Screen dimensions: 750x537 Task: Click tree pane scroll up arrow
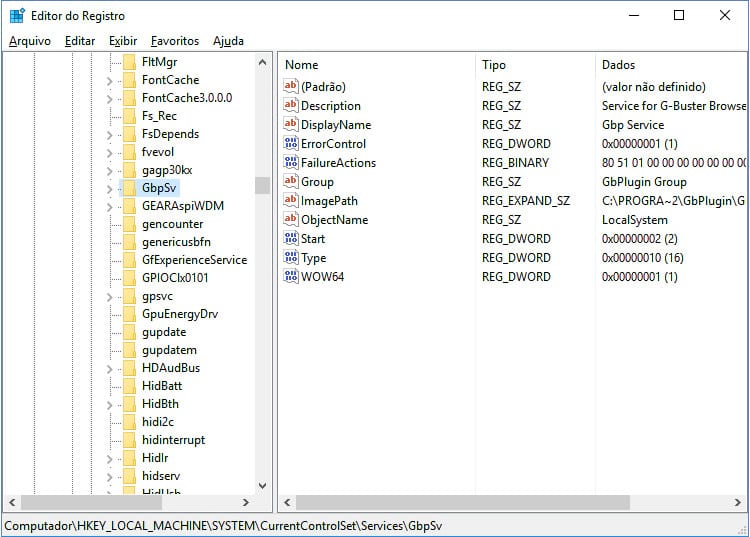(263, 62)
